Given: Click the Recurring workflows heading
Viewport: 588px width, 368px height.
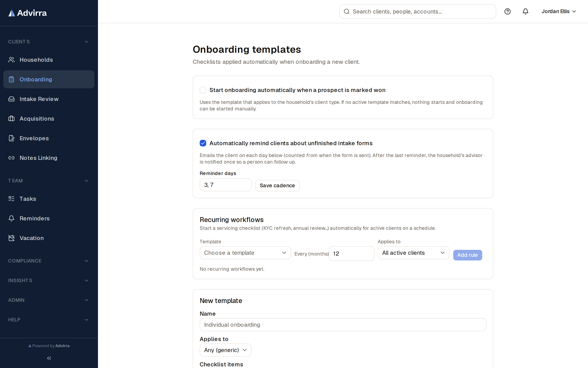Looking at the screenshot, I should pos(232,220).
